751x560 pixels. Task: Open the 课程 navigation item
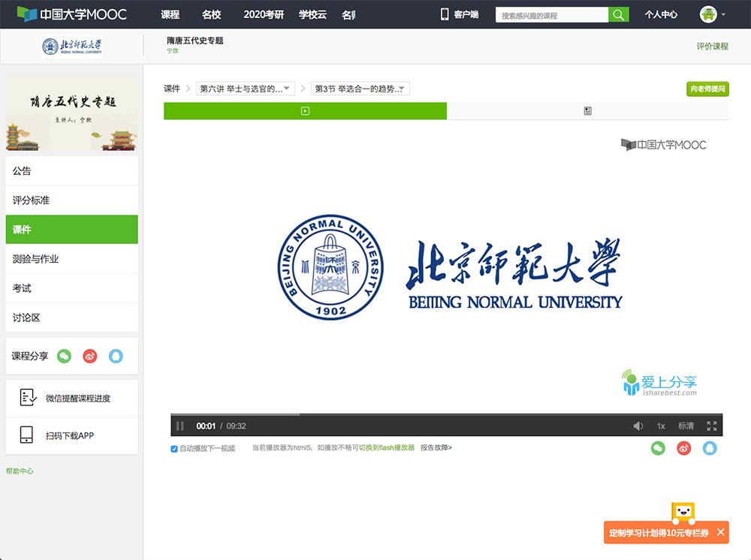(x=170, y=14)
